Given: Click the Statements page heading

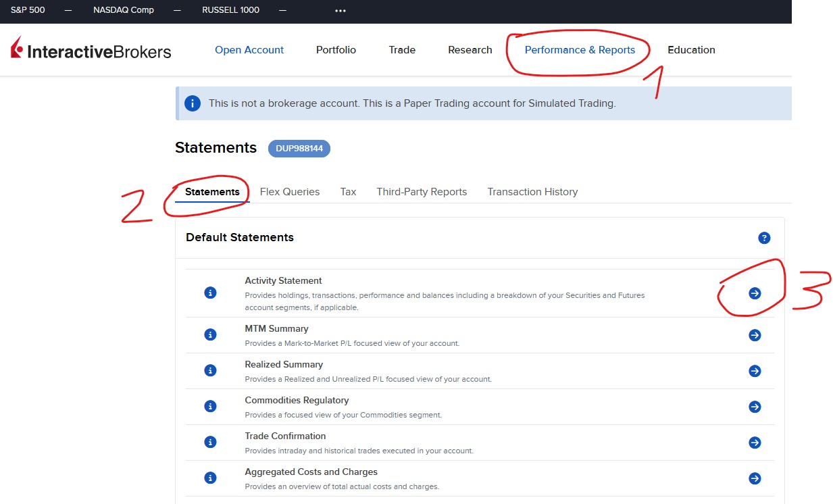Looking at the screenshot, I should (x=216, y=148).
